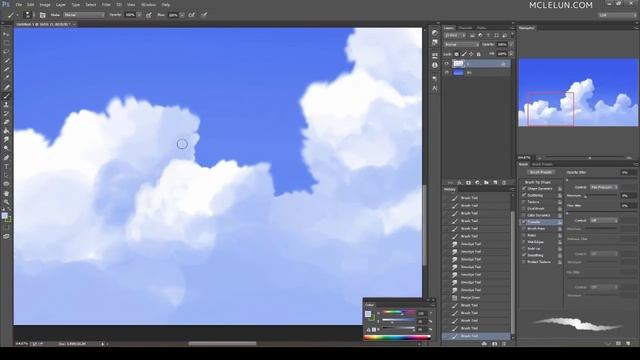640x360 pixels.
Task: Enable airbrush mode in the options bar
Action: point(191,15)
